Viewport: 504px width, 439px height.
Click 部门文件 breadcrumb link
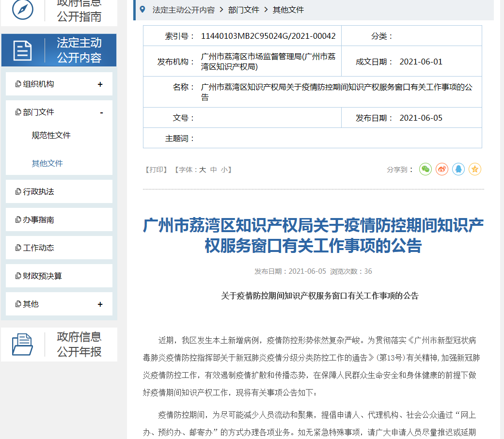click(x=244, y=10)
